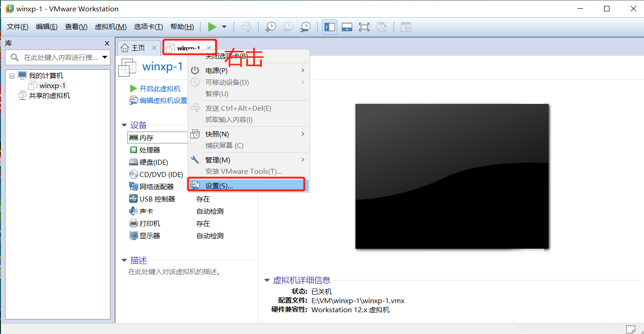
Task: Click the USB 控制器 icon
Action: coord(133,199)
